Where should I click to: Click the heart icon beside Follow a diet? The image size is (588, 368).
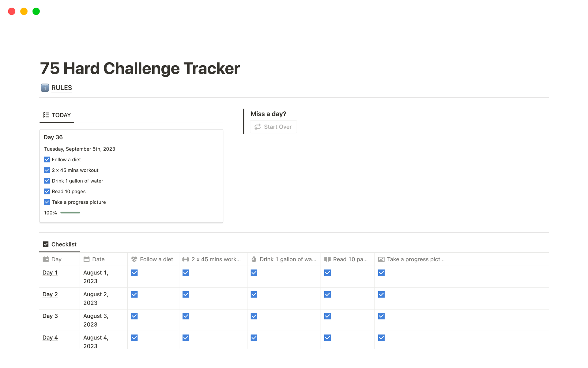tap(134, 259)
